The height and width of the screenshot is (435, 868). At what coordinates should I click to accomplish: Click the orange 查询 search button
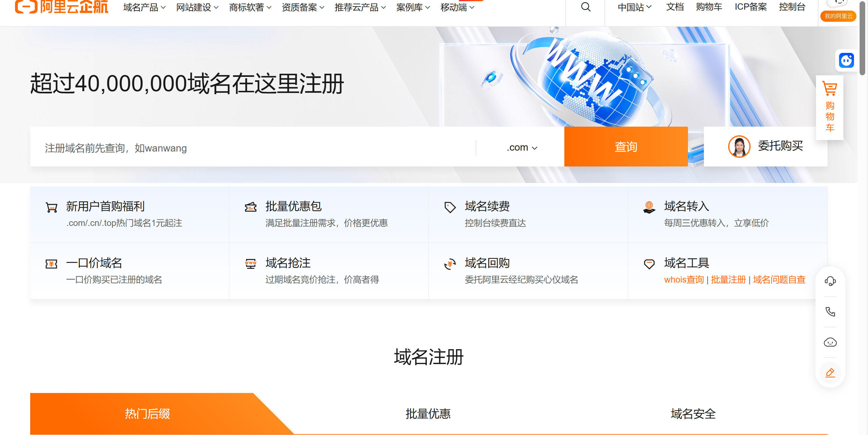pyautogui.click(x=626, y=147)
